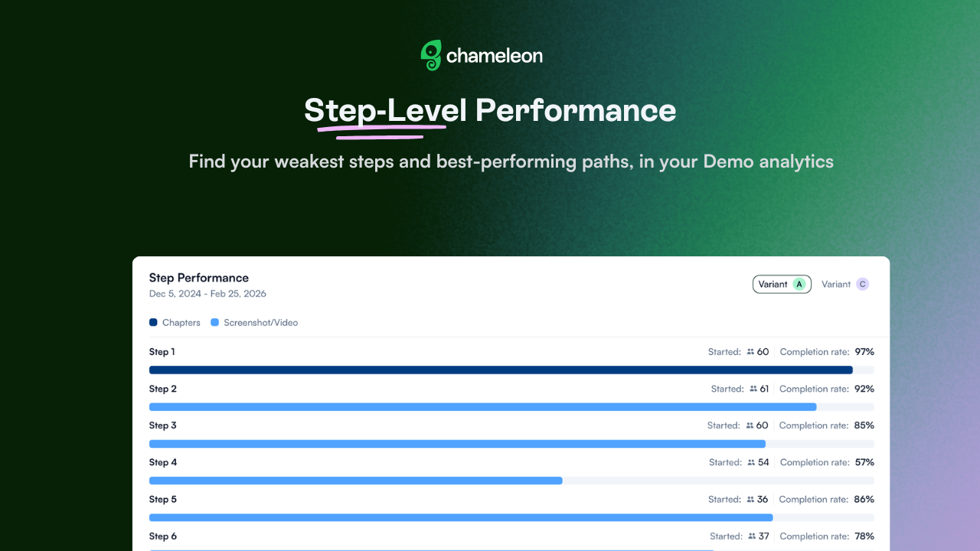The width and height of the screenshot is (980, 551).
Task: Click the users icon for Step 4
Action: pos(752,462)
